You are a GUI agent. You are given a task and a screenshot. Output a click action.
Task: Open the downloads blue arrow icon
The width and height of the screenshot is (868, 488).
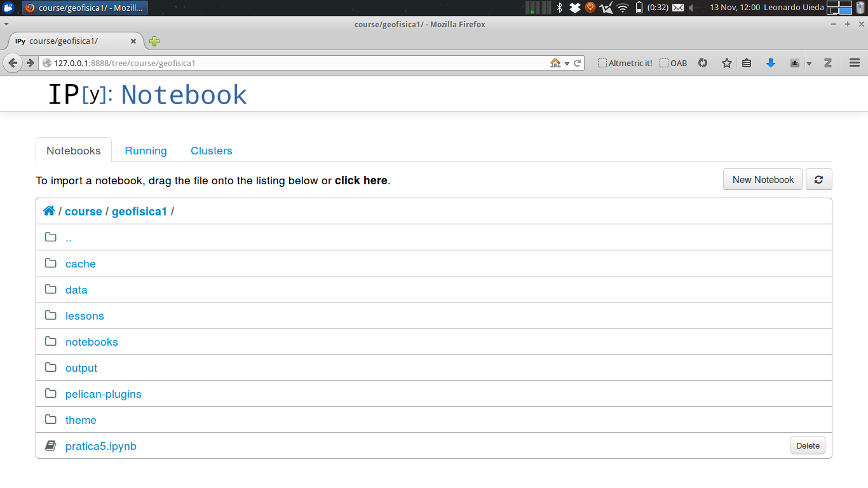click(771, 63)
